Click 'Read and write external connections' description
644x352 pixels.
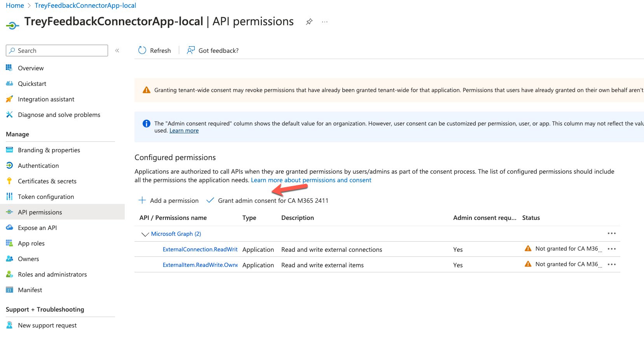(332, 249)
